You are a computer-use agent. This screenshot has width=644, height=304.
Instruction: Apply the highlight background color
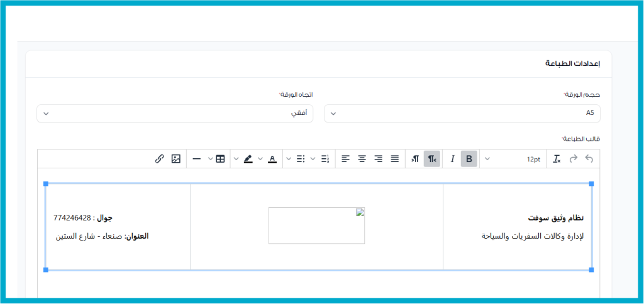(248, 159)
